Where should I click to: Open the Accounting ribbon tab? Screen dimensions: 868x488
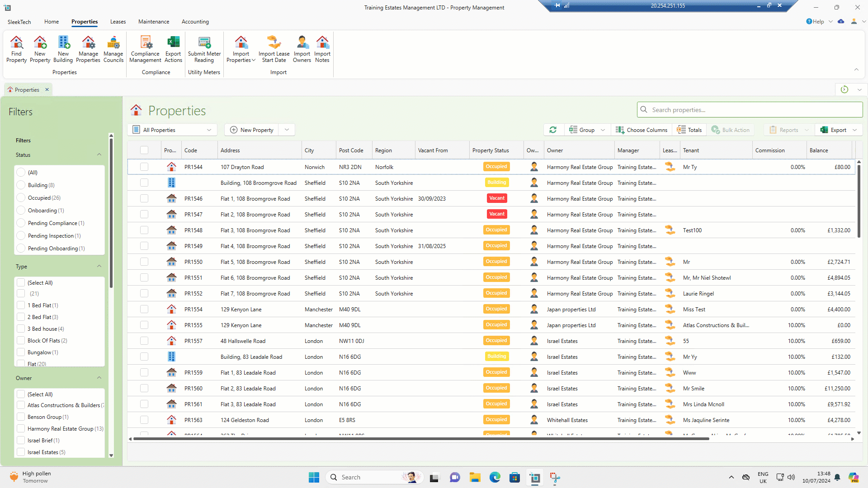coord(195,22)
